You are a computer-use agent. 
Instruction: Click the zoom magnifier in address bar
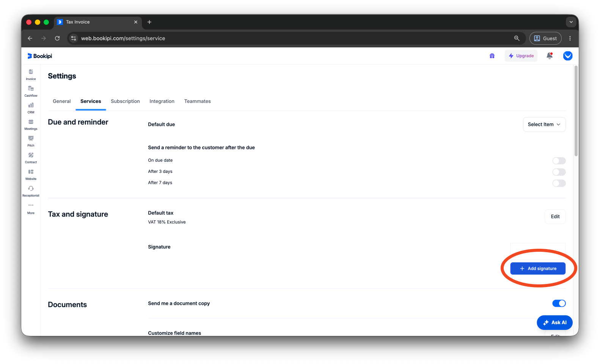(517, 38)
